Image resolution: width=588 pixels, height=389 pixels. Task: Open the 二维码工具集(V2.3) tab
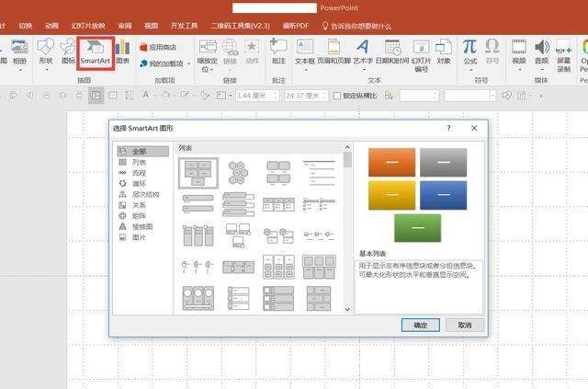[x=240, y=26]
